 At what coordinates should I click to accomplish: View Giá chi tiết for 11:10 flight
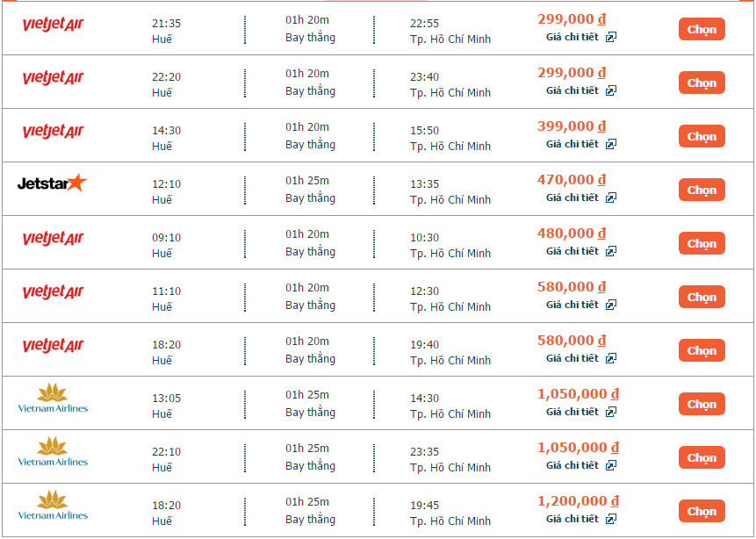point(572,305)
